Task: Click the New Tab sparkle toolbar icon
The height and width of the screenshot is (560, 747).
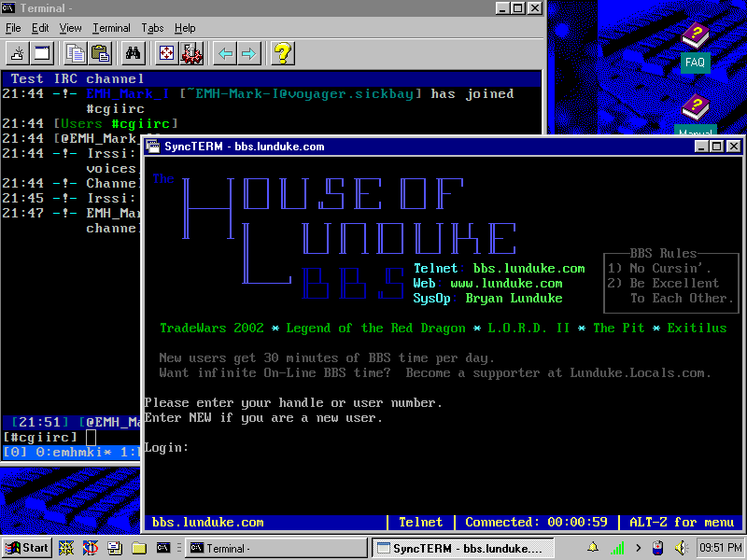Action: pyautogui.click(x=18, y=53)
